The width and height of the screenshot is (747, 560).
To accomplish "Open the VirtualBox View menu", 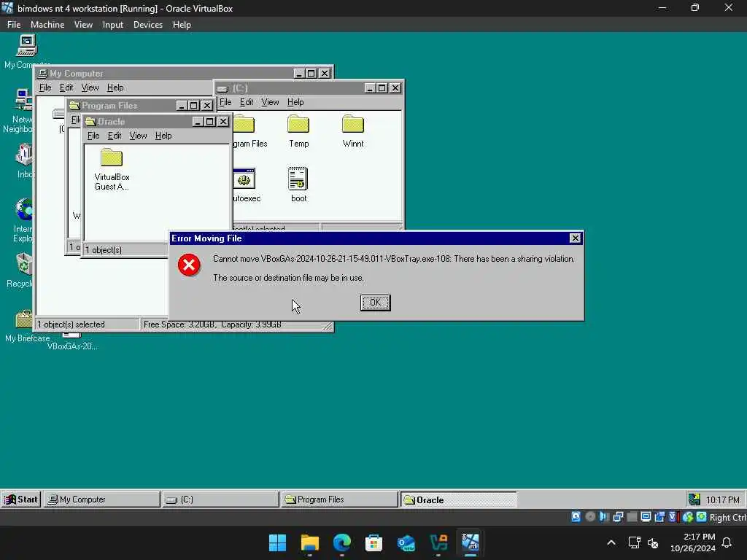I will (83, 25).
